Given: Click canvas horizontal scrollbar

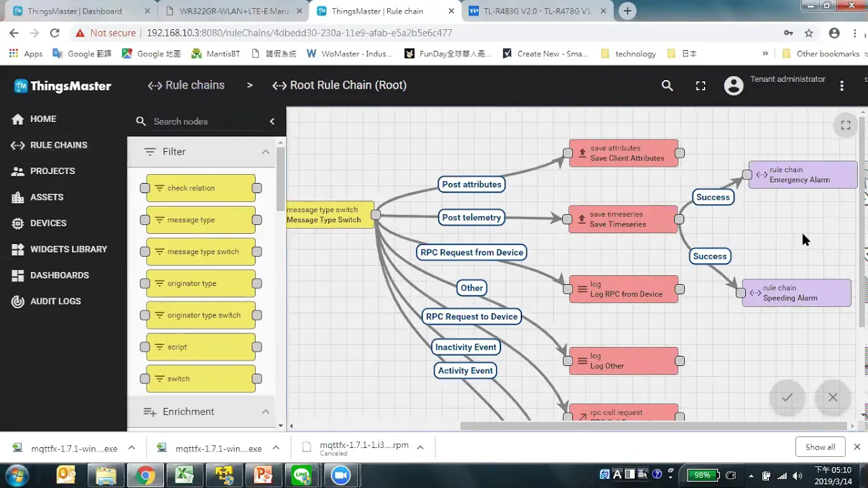Looking at the screenshot, I should (654, 426).
